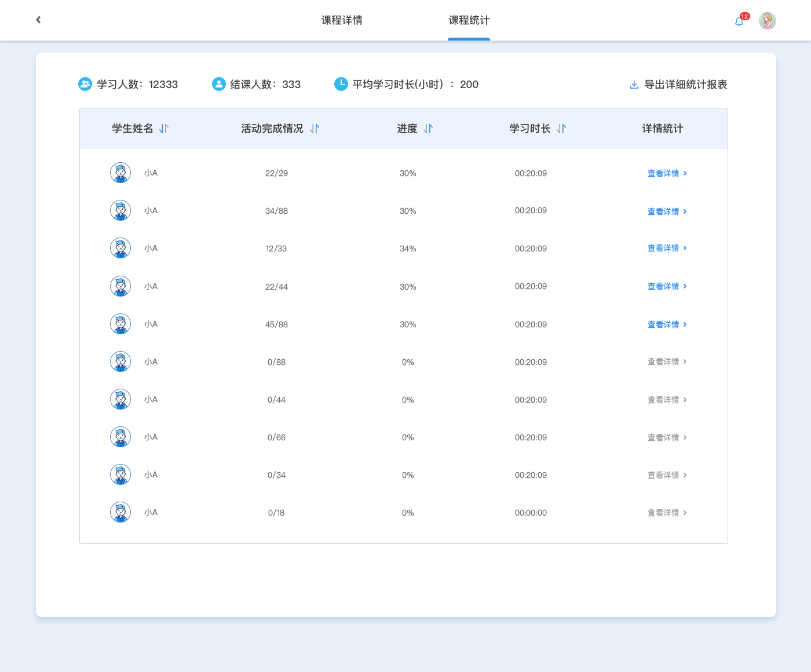Viewport: 811px width, 672px height.
Task: Open 查看详情 for the 12/33 row
Action: click(667, 248)
